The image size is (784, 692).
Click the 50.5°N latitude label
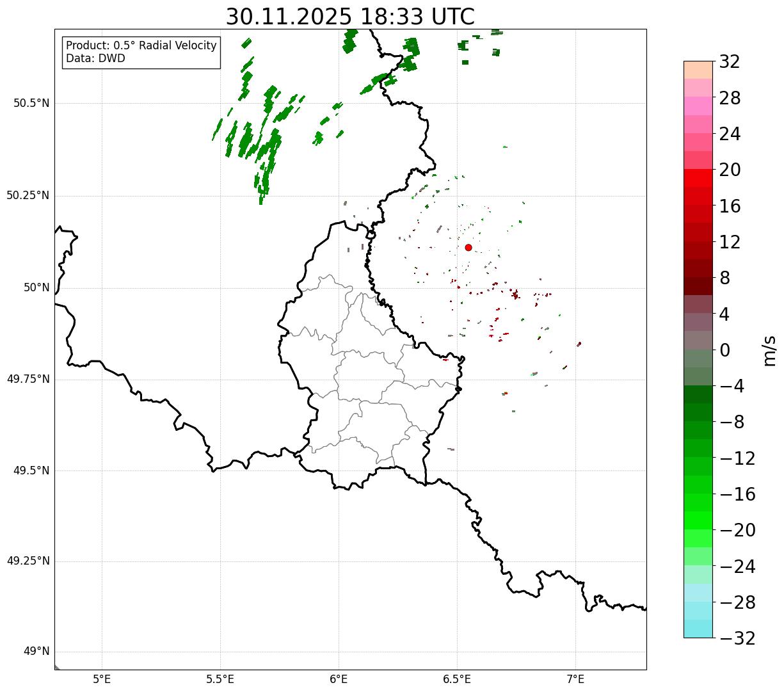click(x=31, y=103)
